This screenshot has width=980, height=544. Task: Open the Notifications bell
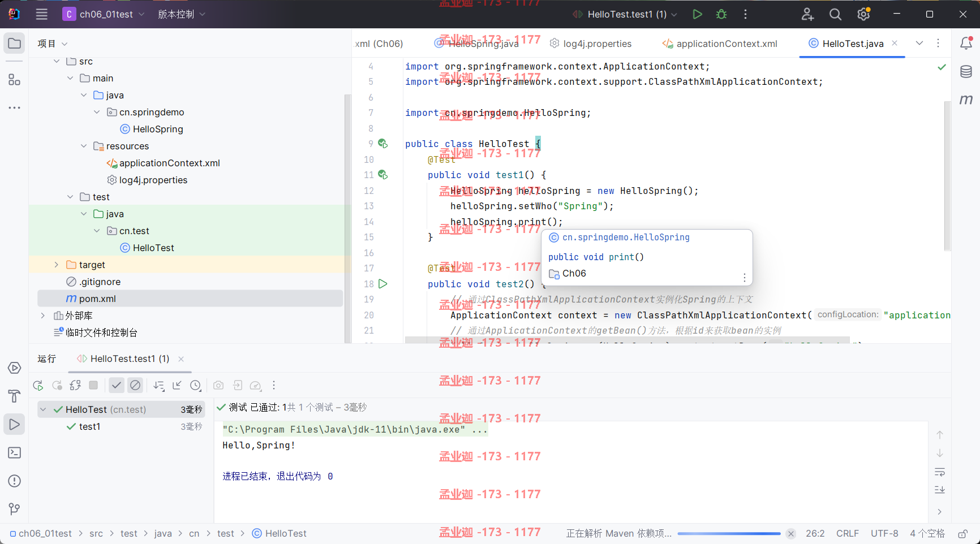point(966,43)
